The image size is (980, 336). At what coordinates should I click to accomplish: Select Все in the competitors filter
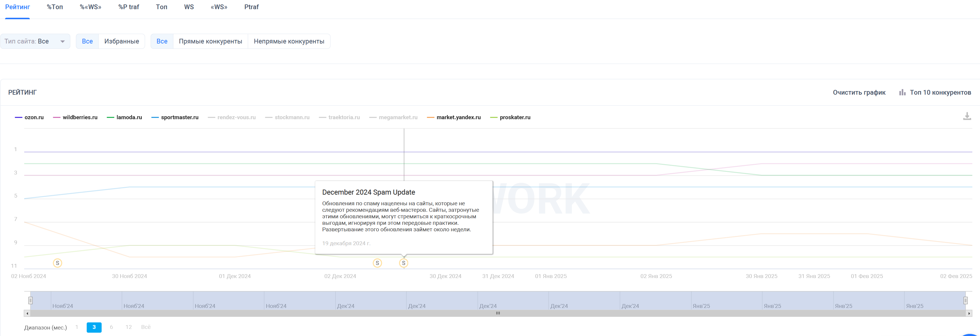click(162, 41)
